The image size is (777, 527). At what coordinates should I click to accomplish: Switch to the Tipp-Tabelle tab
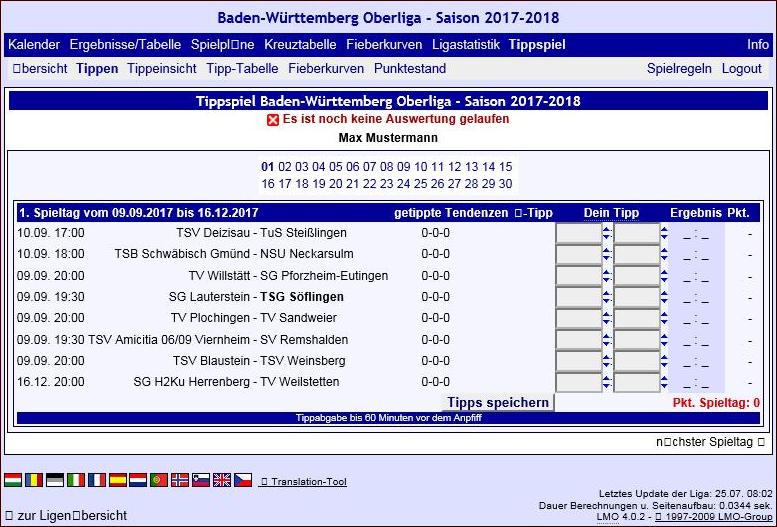[242, 69]
